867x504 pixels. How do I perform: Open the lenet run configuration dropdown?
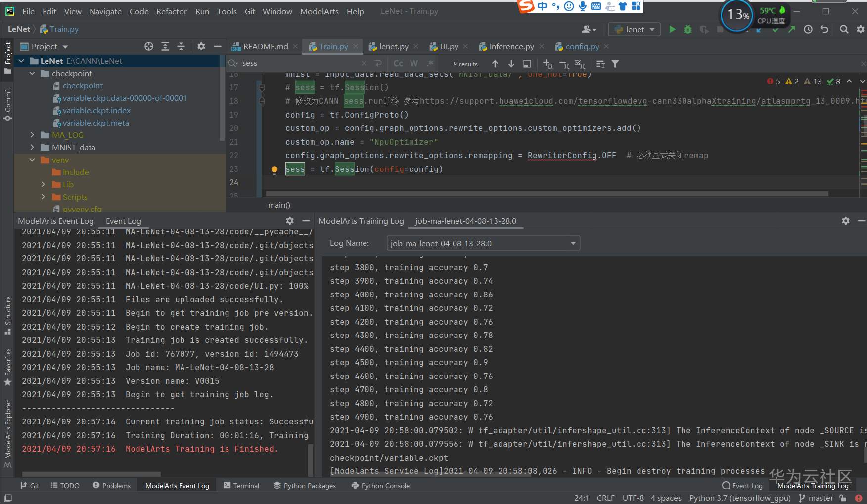(635, 30)
